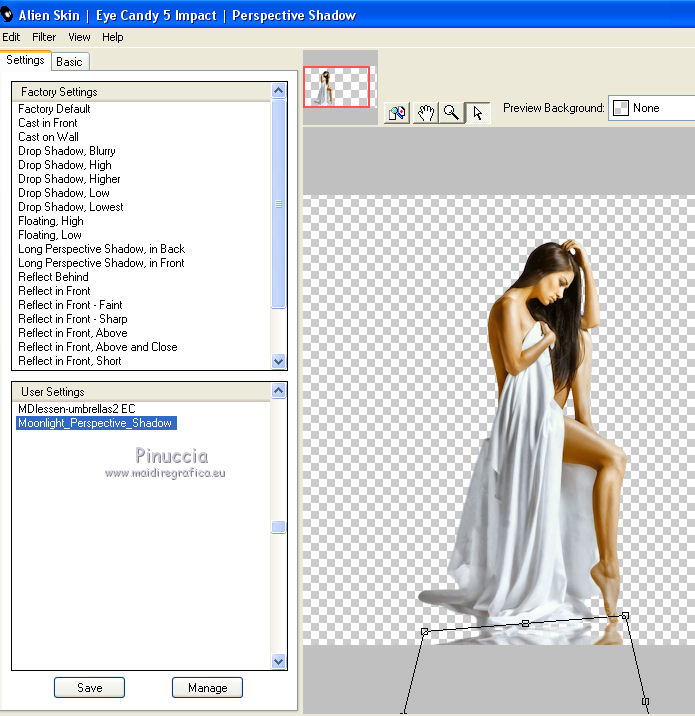Open the Edit menu

pyautogui.click(x=11, y=37)
